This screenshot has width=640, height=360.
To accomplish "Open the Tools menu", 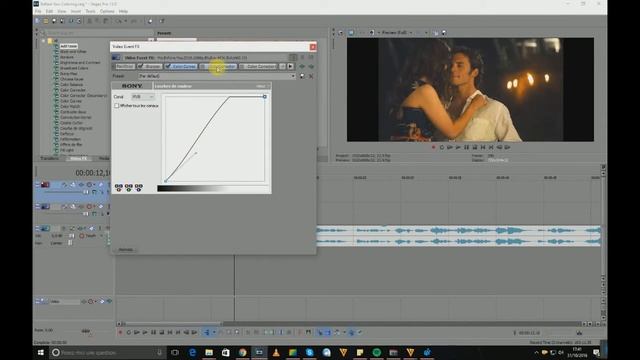I will [x=90, y=11].
